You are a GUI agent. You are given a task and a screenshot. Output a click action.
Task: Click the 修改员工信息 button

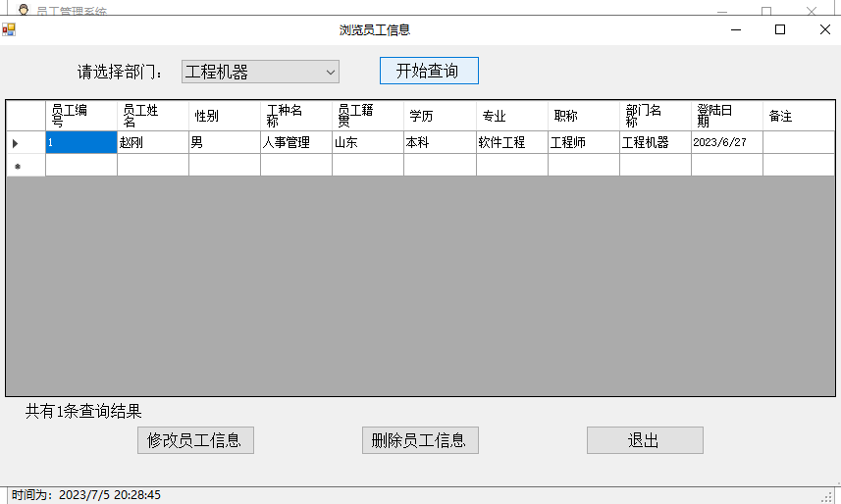tap(195, 440)
